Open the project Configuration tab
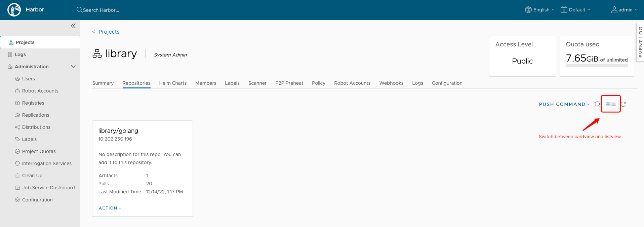 [x=447, y=83]
